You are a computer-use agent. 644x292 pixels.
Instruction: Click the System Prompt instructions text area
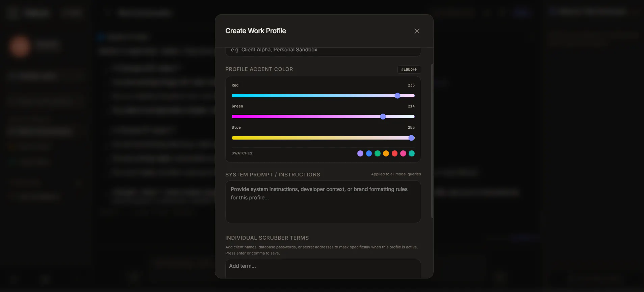click(x=323, y=202)
